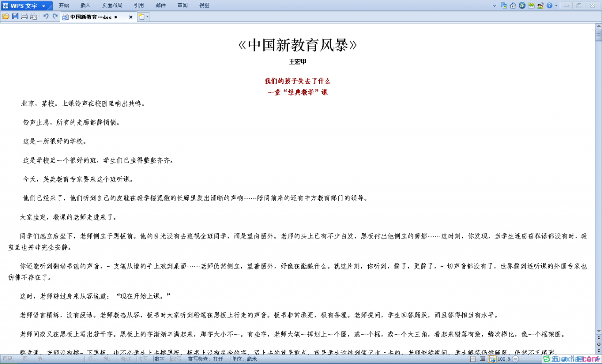The height and width of the screenshot is (364, 602).
Task: Click the 100 % zoom level
Action: pos(504,359)
